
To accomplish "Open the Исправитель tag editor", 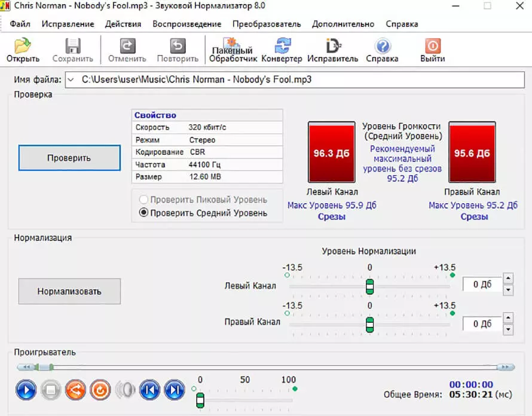I will coord(333,50).
